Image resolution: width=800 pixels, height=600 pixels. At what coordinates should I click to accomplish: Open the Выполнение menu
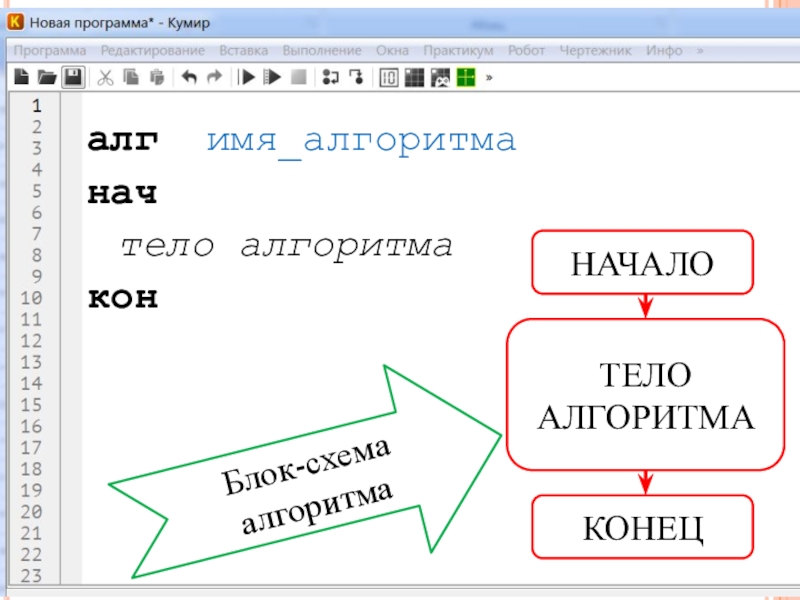[x=322, y=51]
